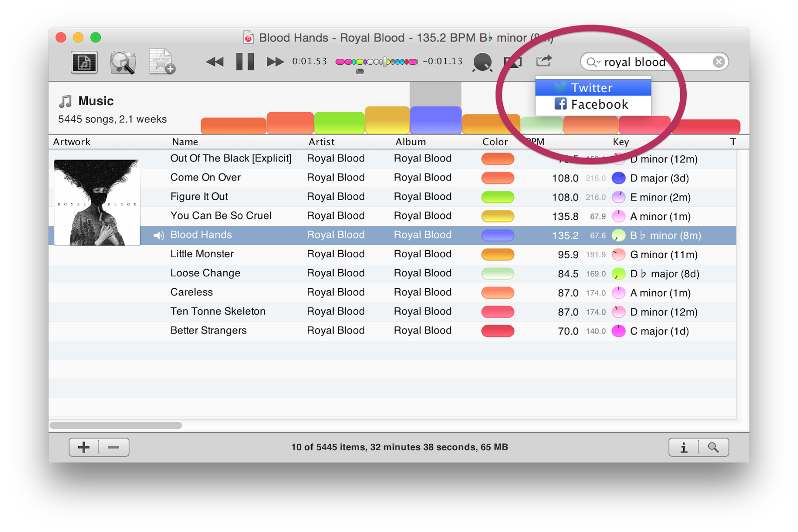Click the BPM value 84.5
798x532 pixels.
(568, 274)
